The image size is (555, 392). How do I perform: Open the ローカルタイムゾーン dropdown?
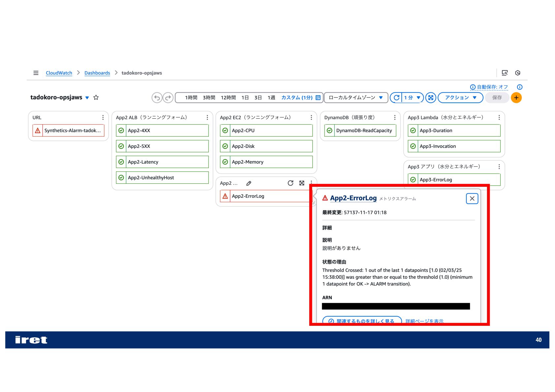pos(356,98)
